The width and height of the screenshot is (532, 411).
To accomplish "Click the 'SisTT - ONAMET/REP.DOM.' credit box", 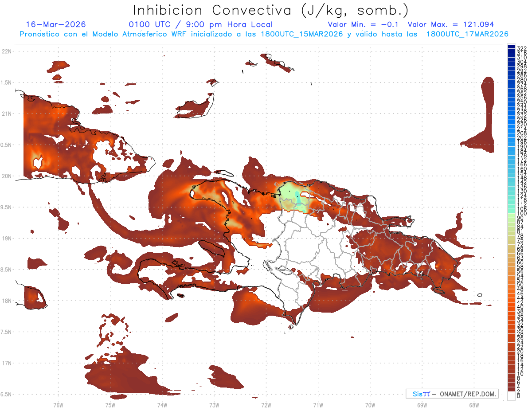I will (x=452, y=394).
